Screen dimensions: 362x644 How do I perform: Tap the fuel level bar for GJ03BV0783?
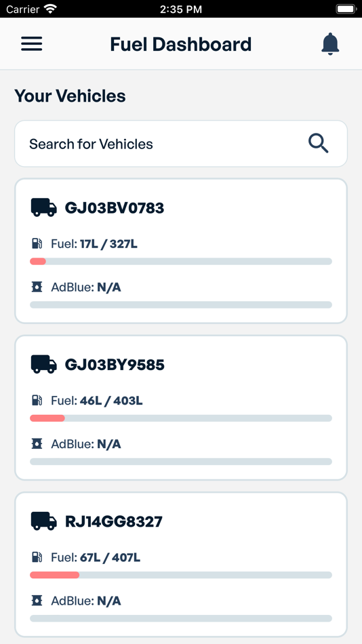[181, 261]
